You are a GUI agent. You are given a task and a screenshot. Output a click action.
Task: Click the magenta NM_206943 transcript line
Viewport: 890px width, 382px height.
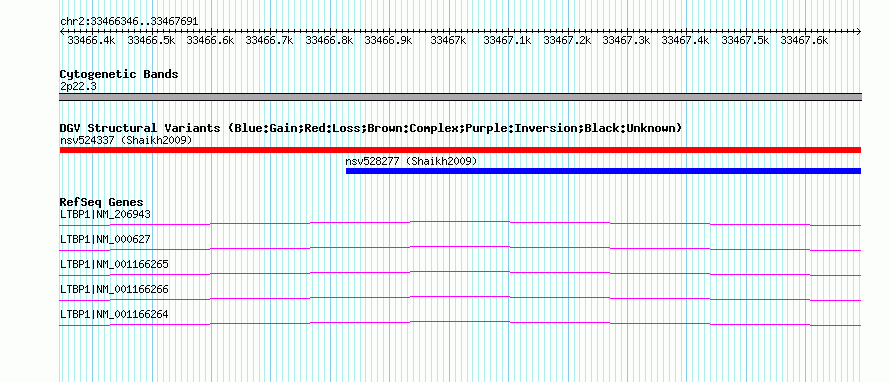pyautogui.click(x=460, y=221)
